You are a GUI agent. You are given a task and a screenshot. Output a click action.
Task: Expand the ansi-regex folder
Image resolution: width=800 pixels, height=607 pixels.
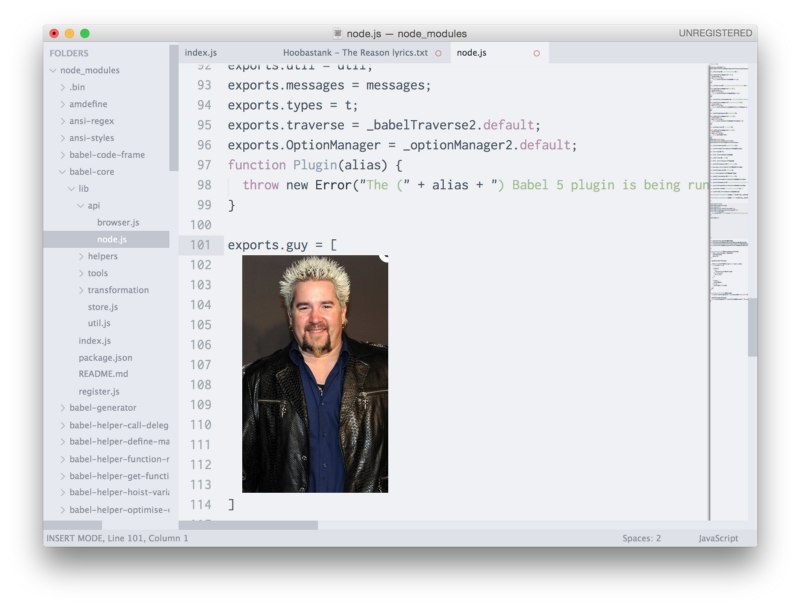click(63, 121)
